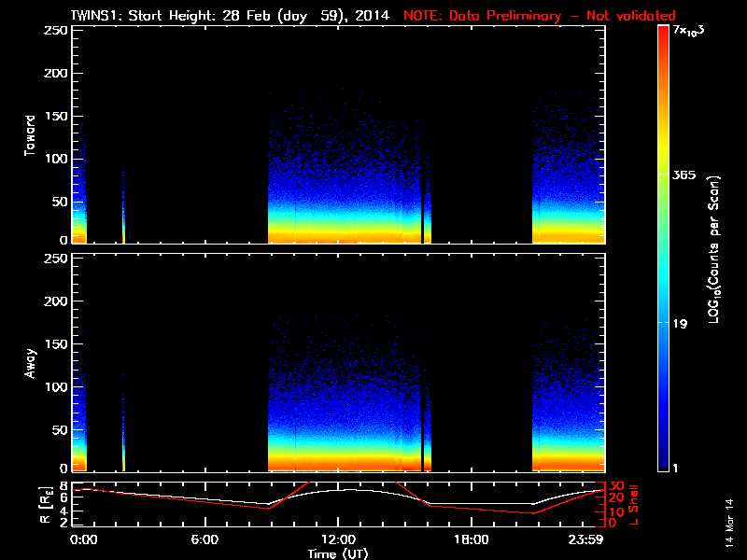Click the LOG10(Counts per Scan) colorbar title

click(712, 249)
